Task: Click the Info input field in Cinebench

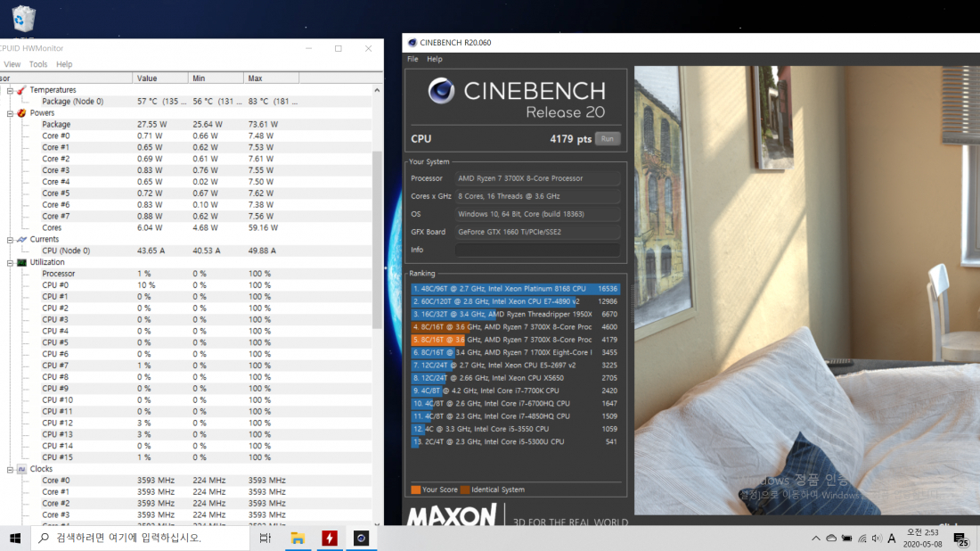Action: click(537, 250)
